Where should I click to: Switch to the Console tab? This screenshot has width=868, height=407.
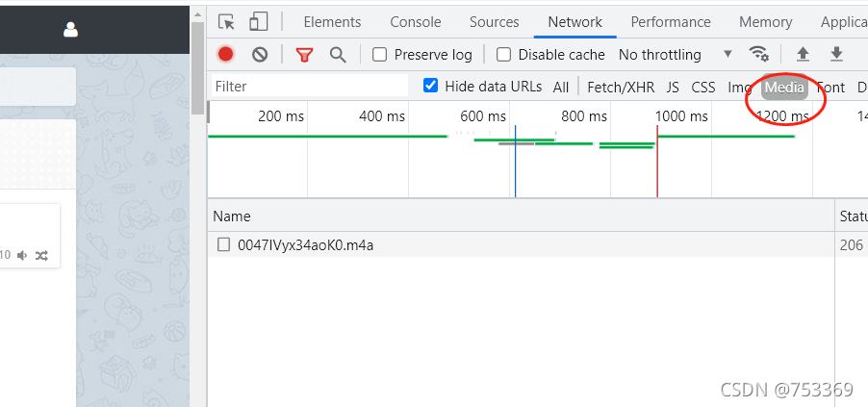click(416, 22)
